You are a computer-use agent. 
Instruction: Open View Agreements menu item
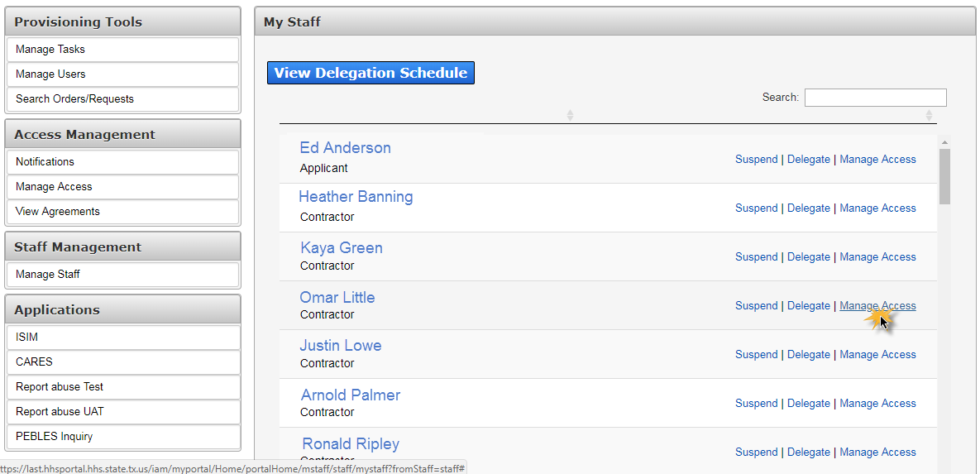pos(122,212)
